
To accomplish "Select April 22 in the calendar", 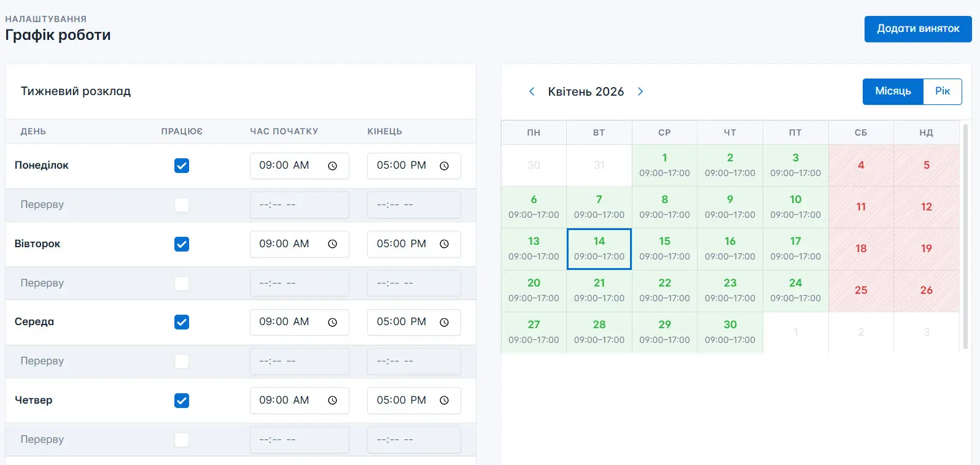I will tap(664, 290).
